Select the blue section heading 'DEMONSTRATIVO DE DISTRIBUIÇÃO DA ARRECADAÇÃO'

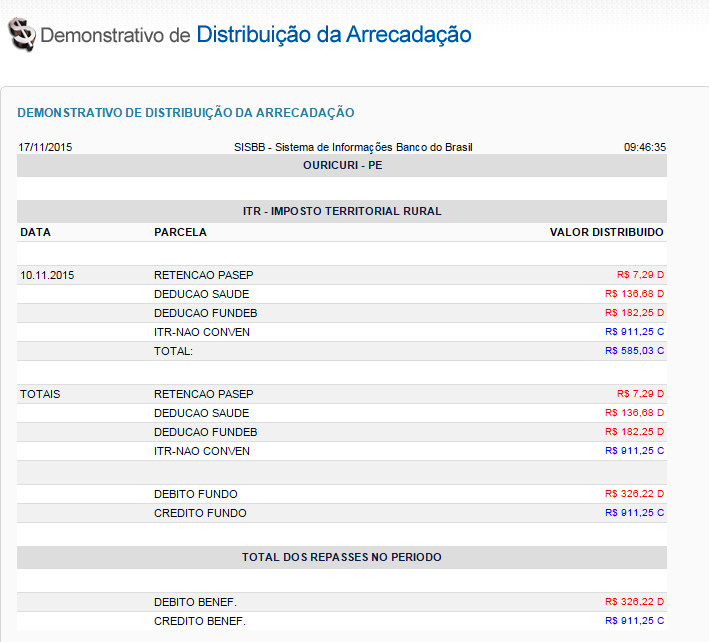[x=186, y=113]
